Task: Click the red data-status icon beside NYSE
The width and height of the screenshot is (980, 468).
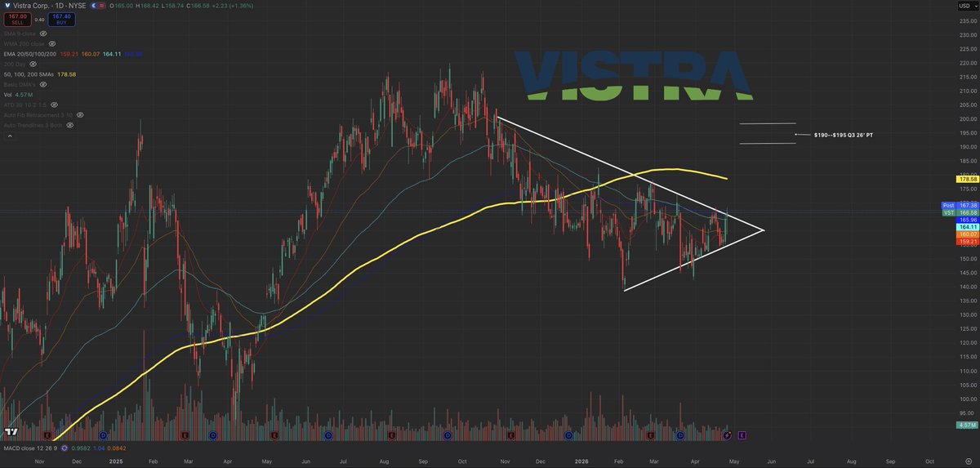Action: (x=101, y=6)
